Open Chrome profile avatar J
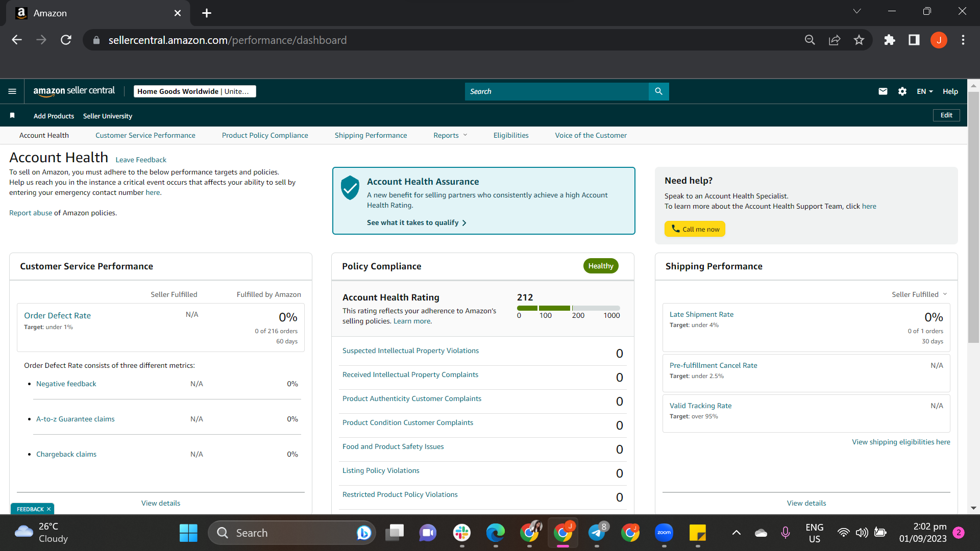This screenshot has height=551, width=980. pos(939,40)
